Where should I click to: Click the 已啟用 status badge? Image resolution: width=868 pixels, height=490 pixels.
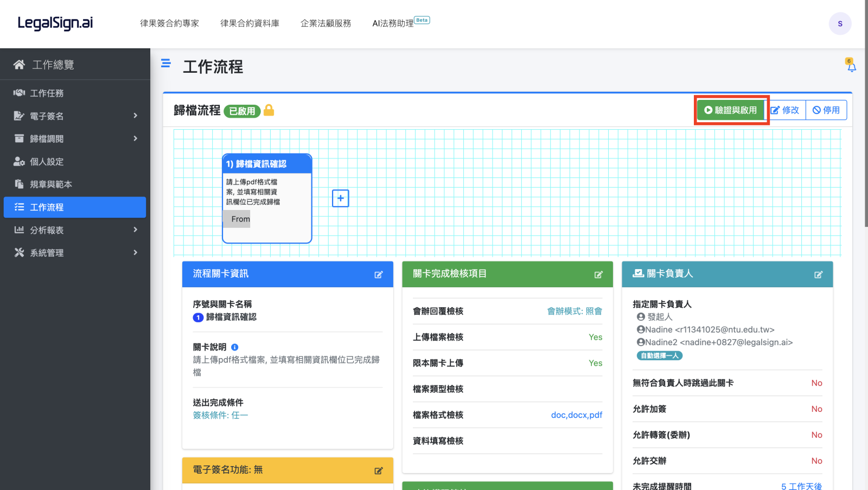pyautogui.click(x=242, y=111)
